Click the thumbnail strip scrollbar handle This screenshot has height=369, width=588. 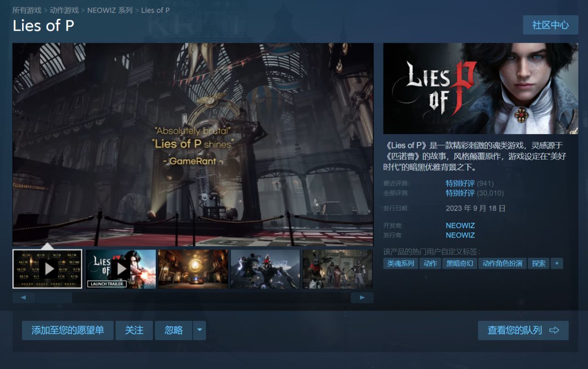pos(54,298)
